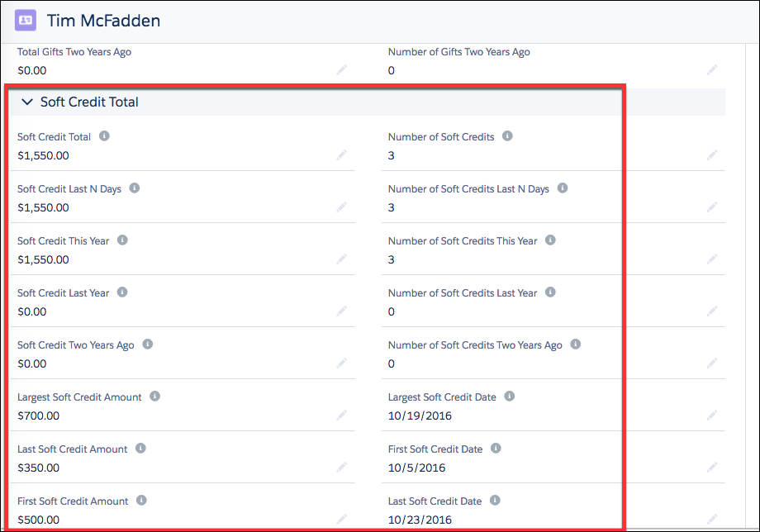
Task: Click pencil icon for Total Gifts Two Years Ago
Action: click(x=341, y=70)
